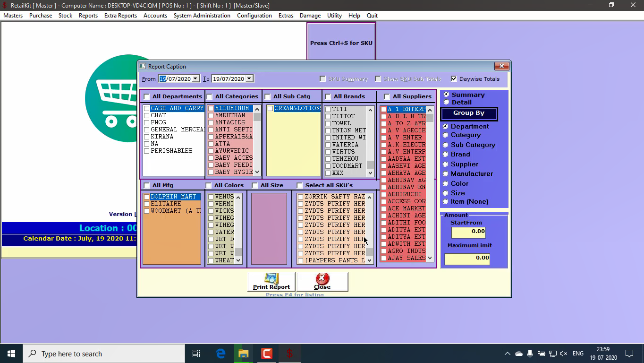The width and height of the screenshot is (644, 363).
Task: Expand the To date dropdown arrow
Action: (249, 79)
